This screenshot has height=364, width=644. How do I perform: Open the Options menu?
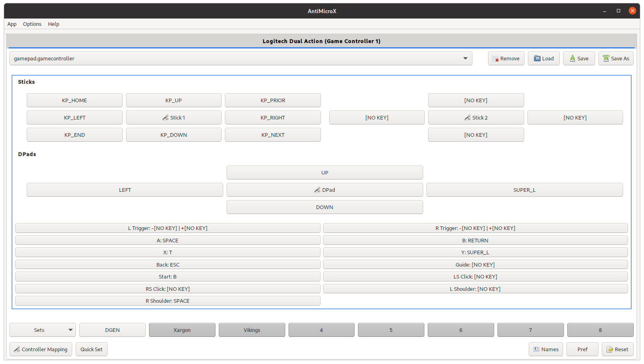(x=32, y=24)
